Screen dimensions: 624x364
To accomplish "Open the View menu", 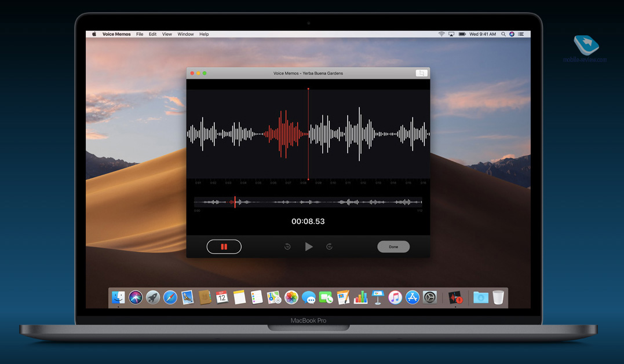I will (x=167, y=34).
